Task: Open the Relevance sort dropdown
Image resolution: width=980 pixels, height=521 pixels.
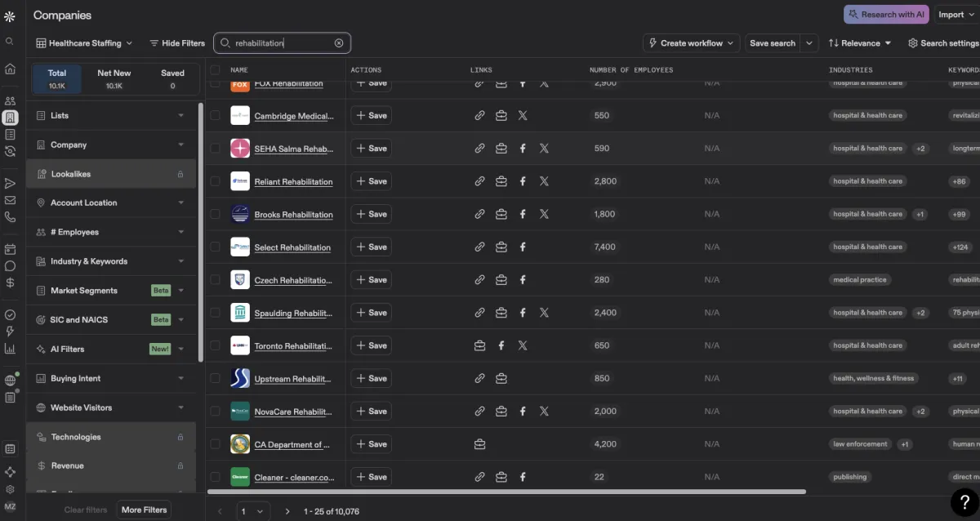Action: [859, 43]
